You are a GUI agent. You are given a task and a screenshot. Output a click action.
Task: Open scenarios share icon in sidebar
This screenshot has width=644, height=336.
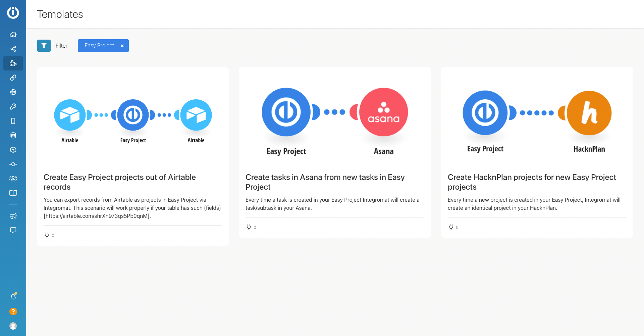point(13,49)
